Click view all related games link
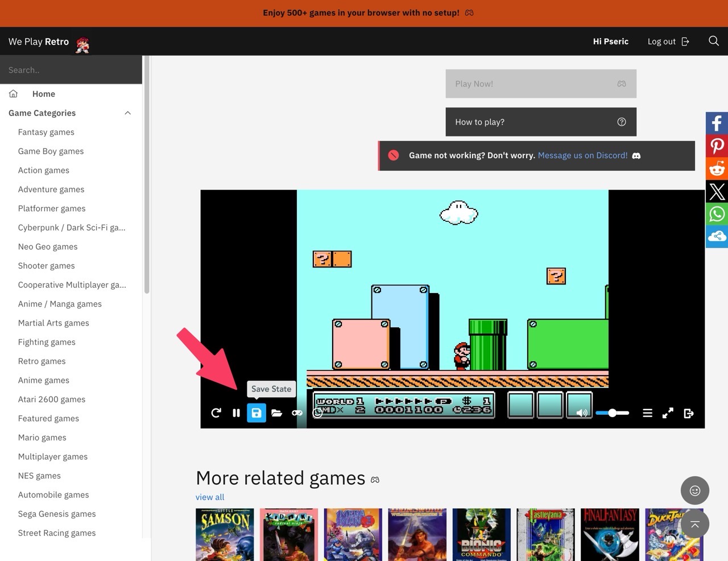This screenshot has height=561, width=728. (210, 497)
